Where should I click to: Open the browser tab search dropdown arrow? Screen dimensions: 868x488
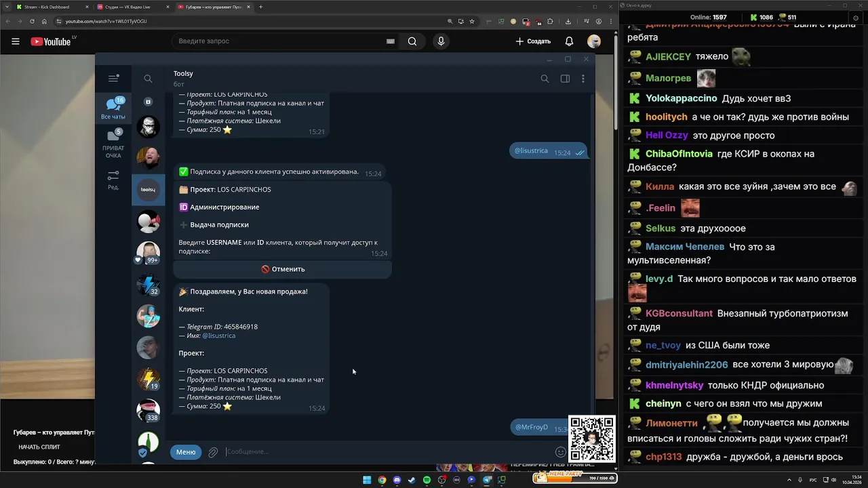(x=6, y=7)
